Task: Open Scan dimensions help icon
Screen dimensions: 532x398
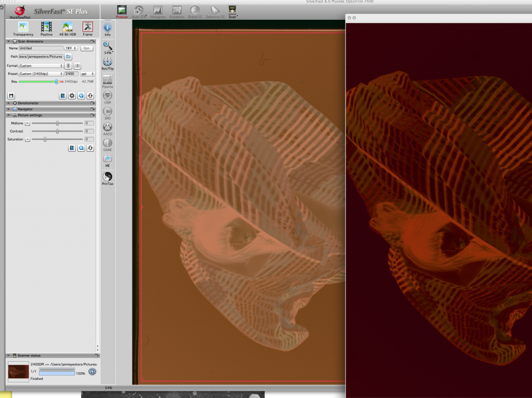Action: click(63, 96)
